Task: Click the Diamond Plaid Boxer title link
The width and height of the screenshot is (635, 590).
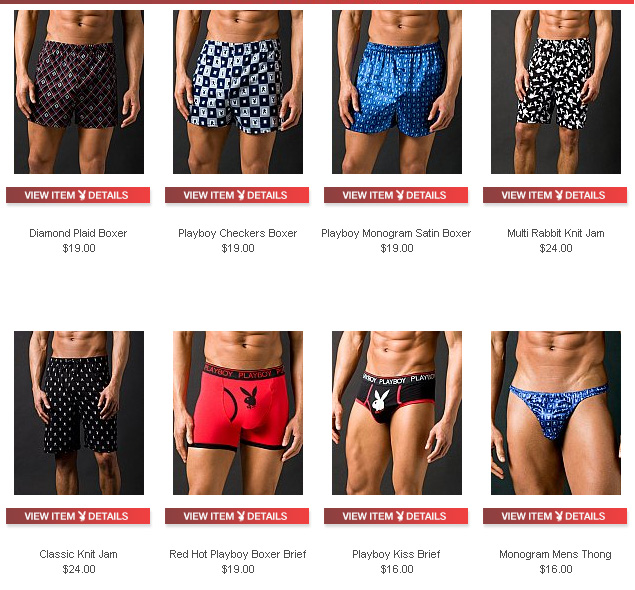Action: point(78,233)
